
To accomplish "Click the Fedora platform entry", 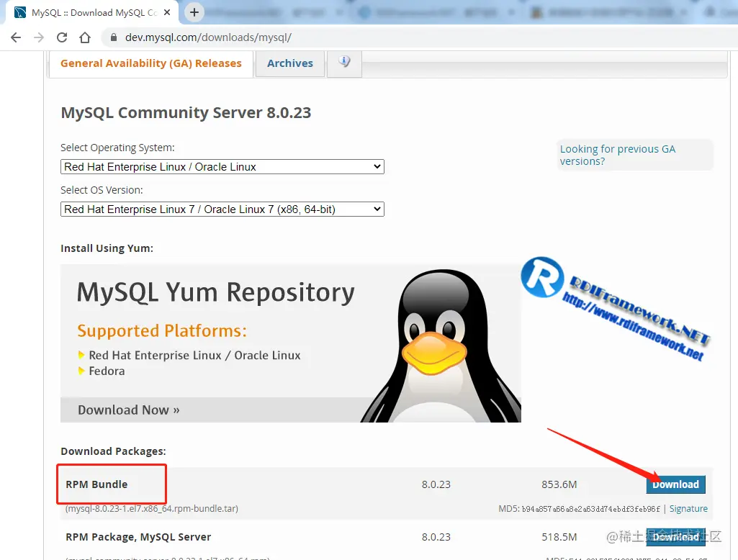I will tap(107, 371).
